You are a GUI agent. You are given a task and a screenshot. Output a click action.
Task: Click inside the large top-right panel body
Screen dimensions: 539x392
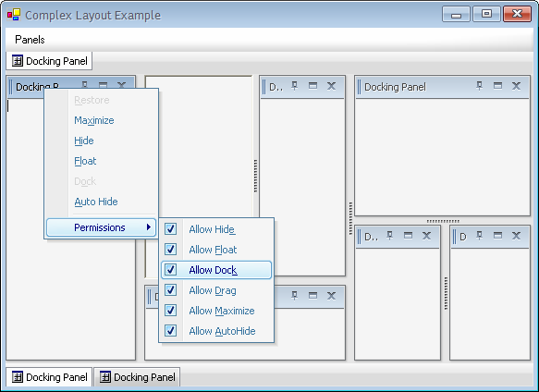(443, 157)
